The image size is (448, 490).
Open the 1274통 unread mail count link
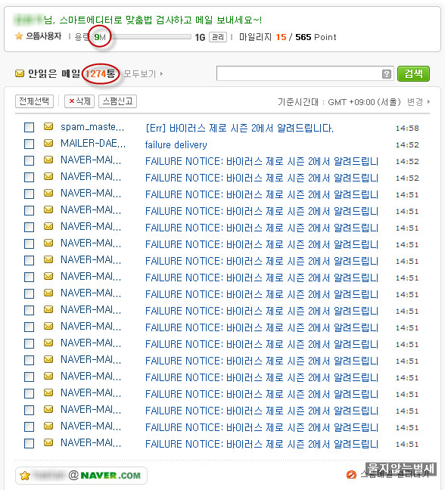click(101, 74)
